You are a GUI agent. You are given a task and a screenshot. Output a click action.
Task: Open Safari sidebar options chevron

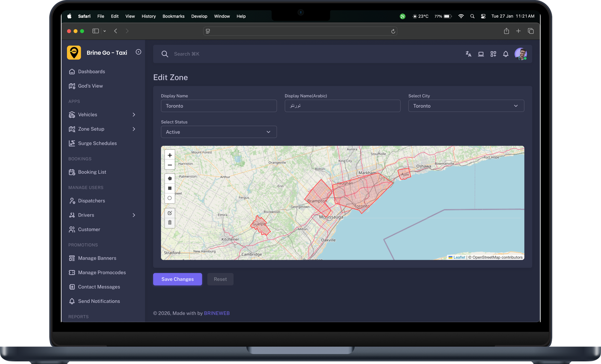(105, 31)
